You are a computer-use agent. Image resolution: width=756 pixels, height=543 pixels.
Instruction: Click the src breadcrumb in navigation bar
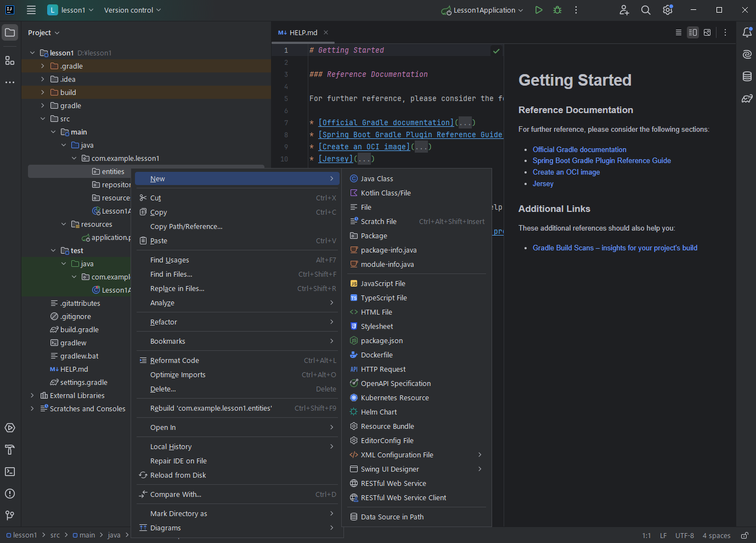pyautogui.click(x=55, y=535)
